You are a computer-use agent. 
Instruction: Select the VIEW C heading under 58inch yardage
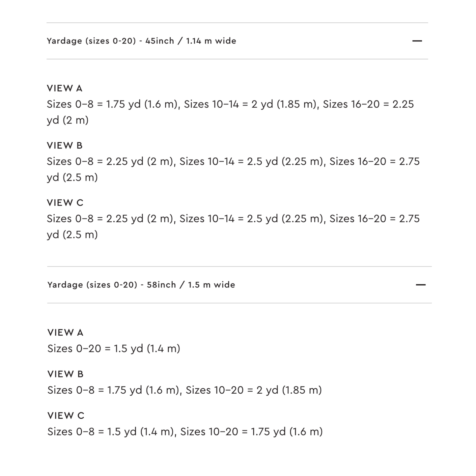point(66,415)
